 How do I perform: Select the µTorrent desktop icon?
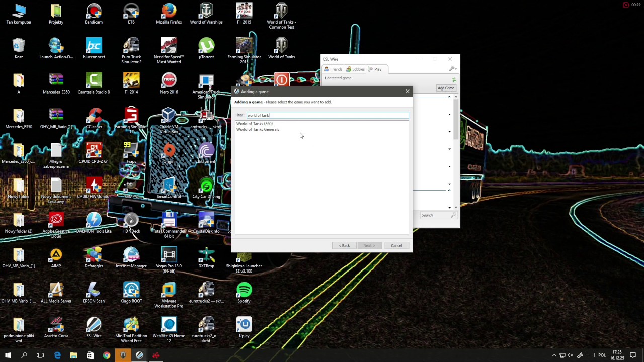click(x=206, y=49)
